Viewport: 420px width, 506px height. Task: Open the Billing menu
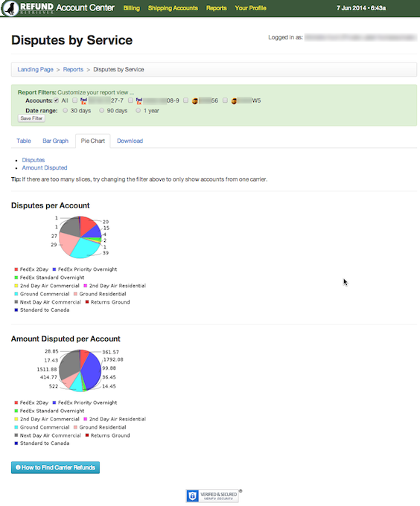131,8
